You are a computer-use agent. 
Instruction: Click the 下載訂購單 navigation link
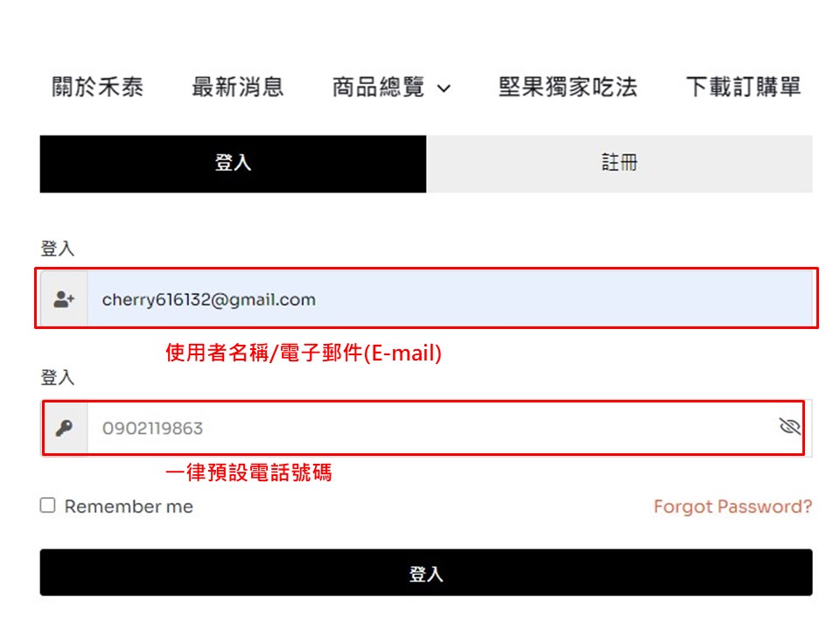coord(743,87)
